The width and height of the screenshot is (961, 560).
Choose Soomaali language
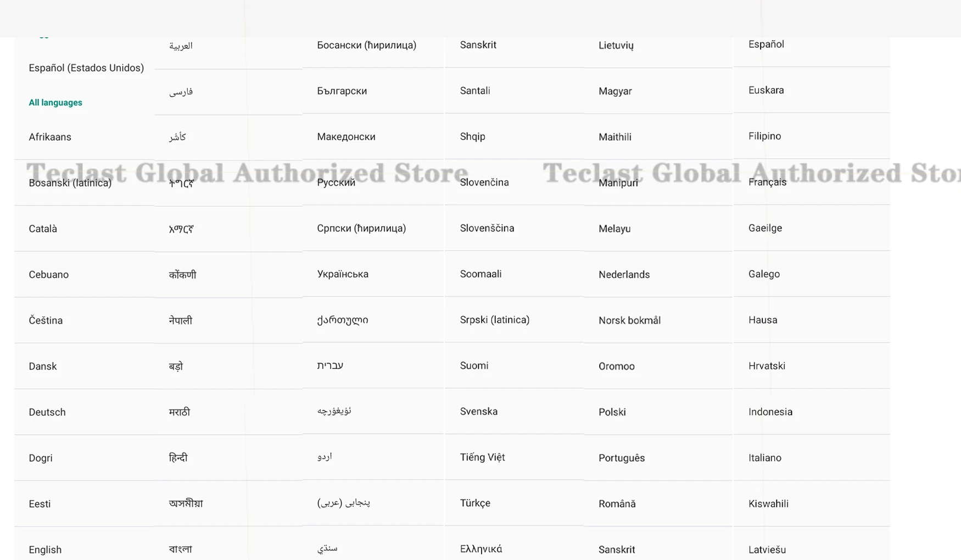(x=481, y=274)
